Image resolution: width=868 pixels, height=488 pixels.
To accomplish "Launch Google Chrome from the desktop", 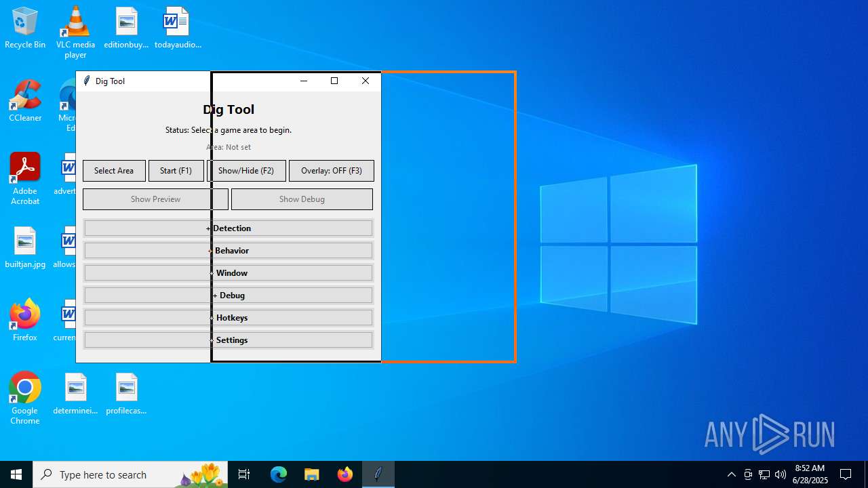I will pyautogui.click(x=25, y=399).
